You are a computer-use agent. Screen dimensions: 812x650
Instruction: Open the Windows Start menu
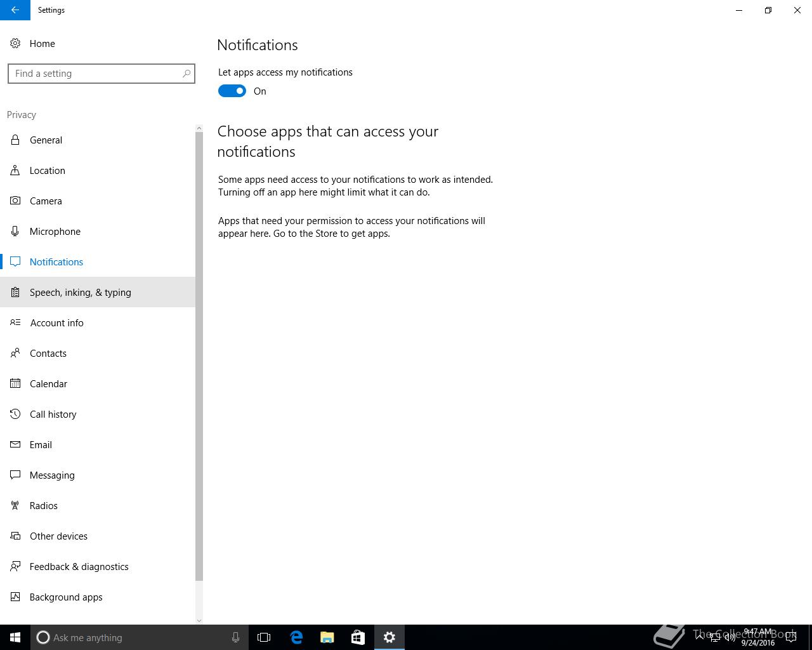(15, 637)
